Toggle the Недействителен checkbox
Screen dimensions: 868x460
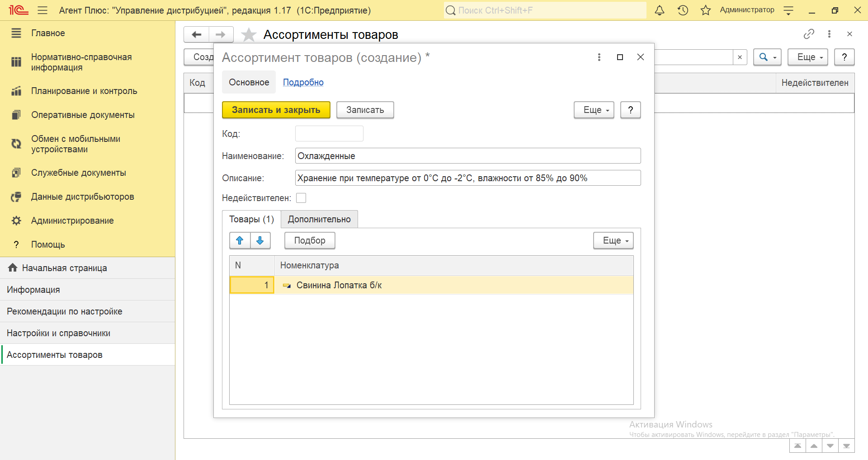301,198
